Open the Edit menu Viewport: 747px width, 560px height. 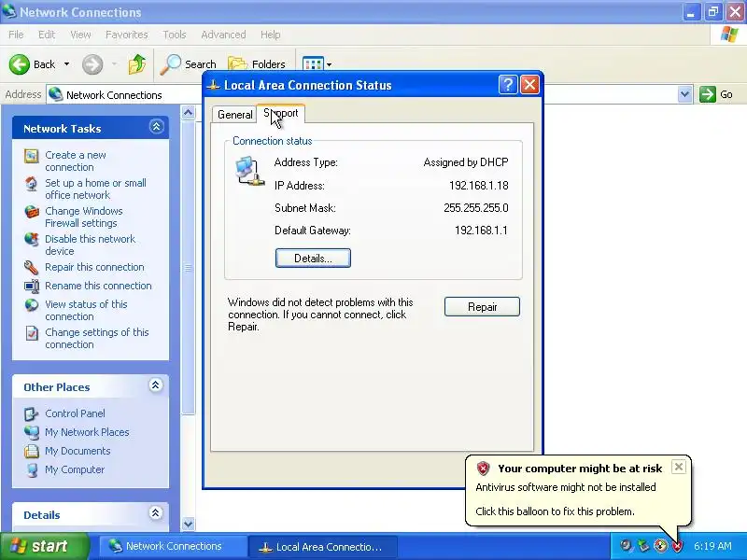46,35
